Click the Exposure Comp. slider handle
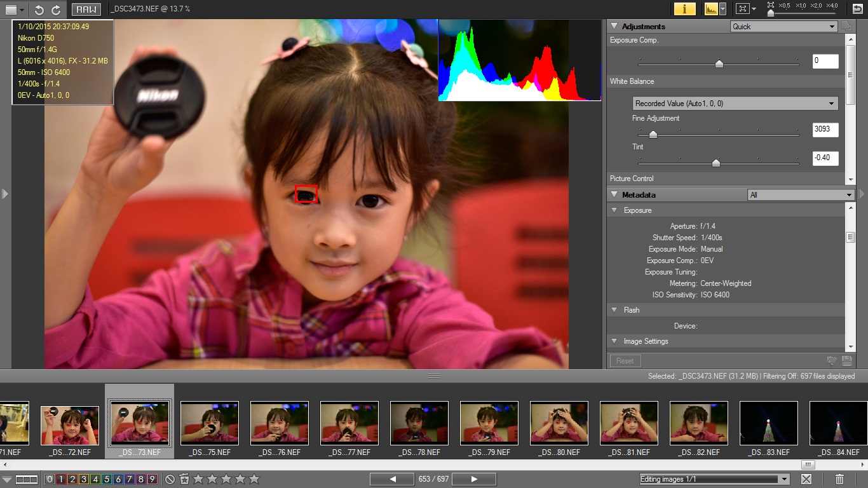 (719, 64)
